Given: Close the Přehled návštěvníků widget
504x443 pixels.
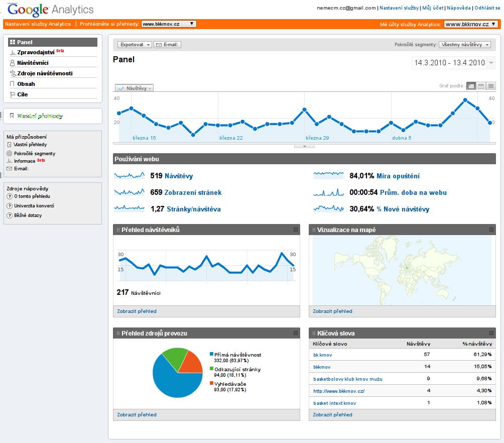Looking at the screenshot, I should coord(295,230).
